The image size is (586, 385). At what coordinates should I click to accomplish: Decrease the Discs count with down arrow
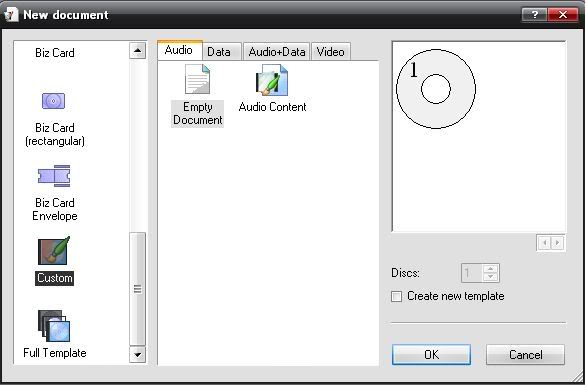pos(490,277)
